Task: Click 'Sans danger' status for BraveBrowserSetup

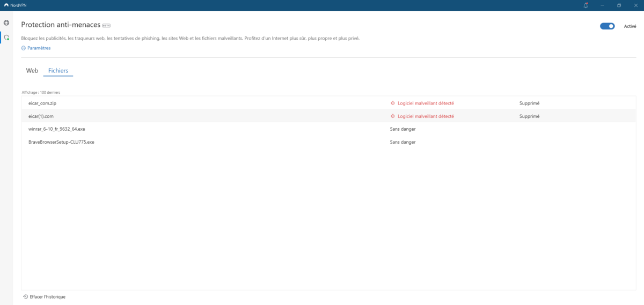Action: 402,142
